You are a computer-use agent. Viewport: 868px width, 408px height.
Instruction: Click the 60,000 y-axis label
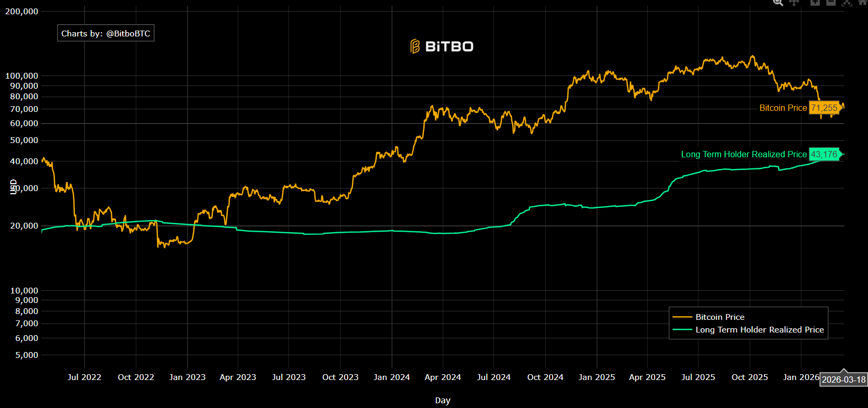[x=24, y=123]
